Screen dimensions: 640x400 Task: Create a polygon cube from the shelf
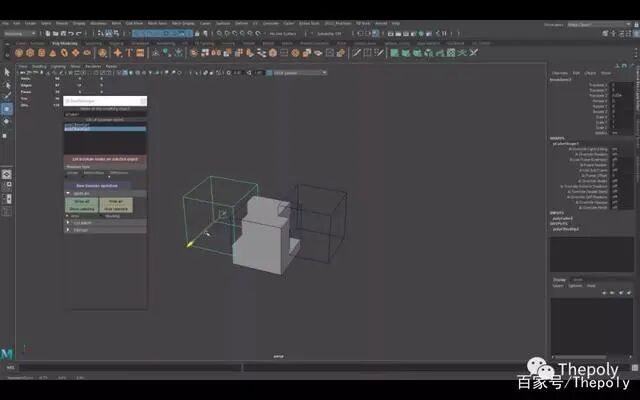pyautogui.click(x=30, y=53)
